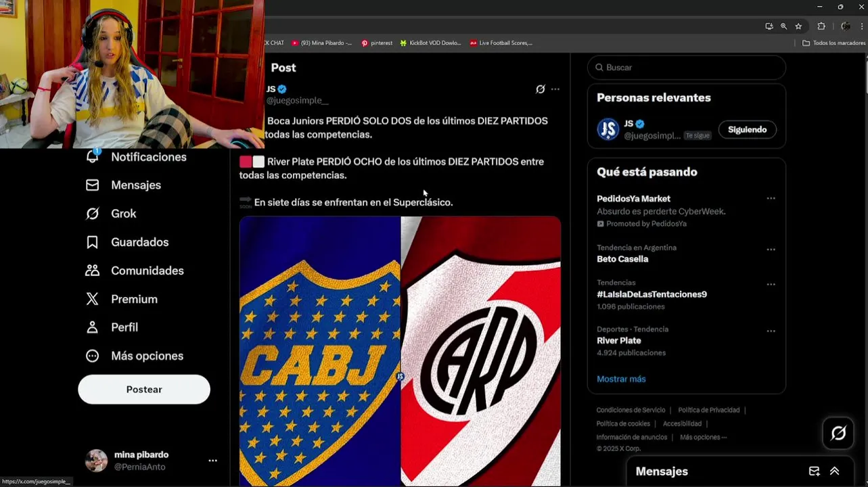Viewport: 868px width, 487px height.
Task: Open Política de Privacidad link
Action: click(x=708, y=410)
